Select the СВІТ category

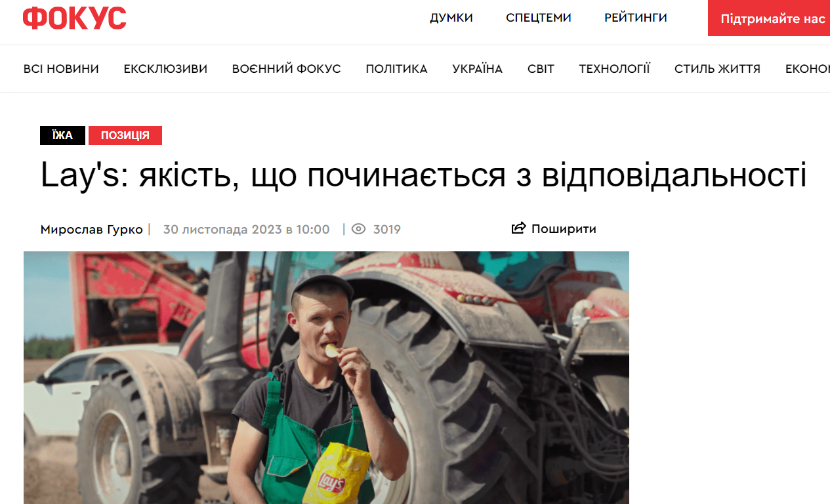541,69
